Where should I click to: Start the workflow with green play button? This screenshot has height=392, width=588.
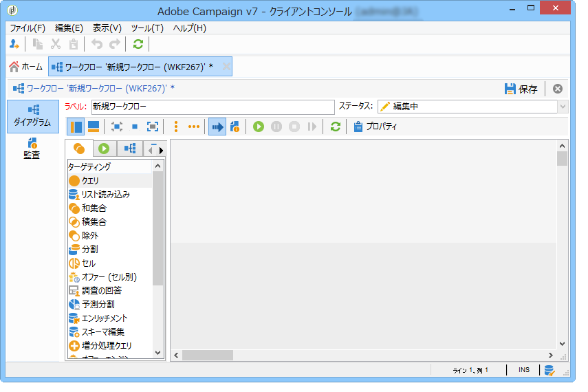[x=259, y=127]
